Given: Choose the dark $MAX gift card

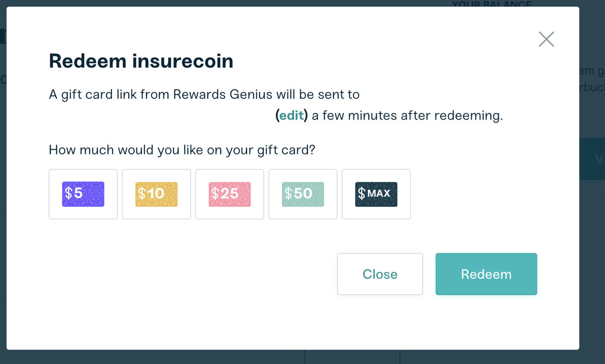Looking at the screenshot, I should [x=376, y=194].
